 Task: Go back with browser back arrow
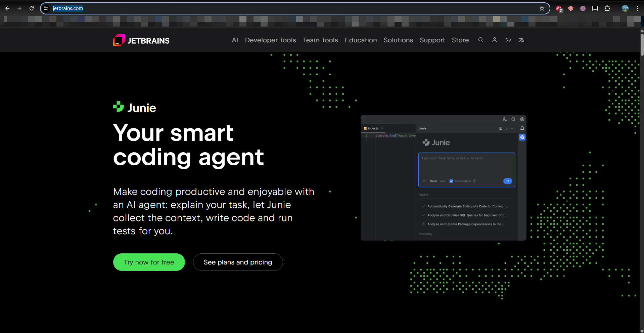[7, 8]
